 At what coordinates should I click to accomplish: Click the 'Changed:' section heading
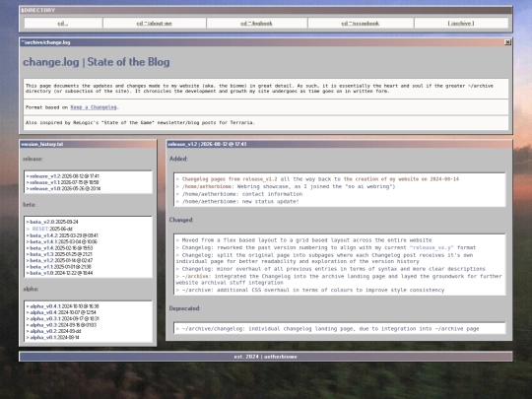click(x=181, y=220)
